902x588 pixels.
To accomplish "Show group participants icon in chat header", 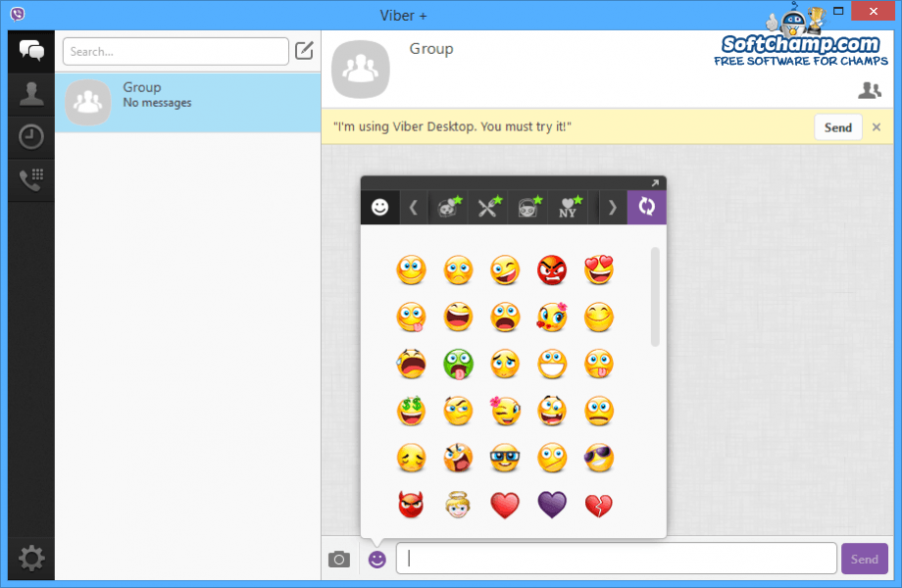I will [x=870, y=90].
